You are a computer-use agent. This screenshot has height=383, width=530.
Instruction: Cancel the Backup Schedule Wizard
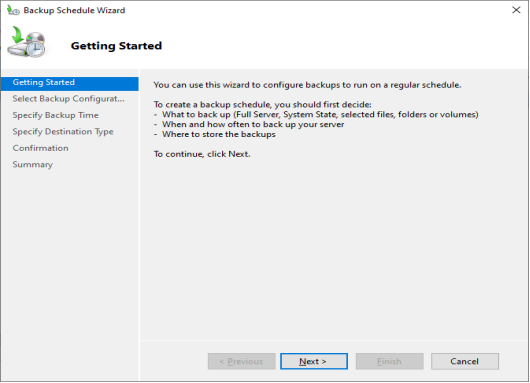pyautogui.click(x=464, y=361)
